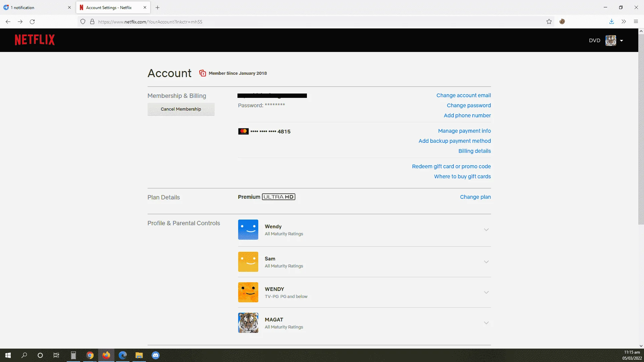
Task: Open the Firefox downloads icon
Action: tap(611, 22)
